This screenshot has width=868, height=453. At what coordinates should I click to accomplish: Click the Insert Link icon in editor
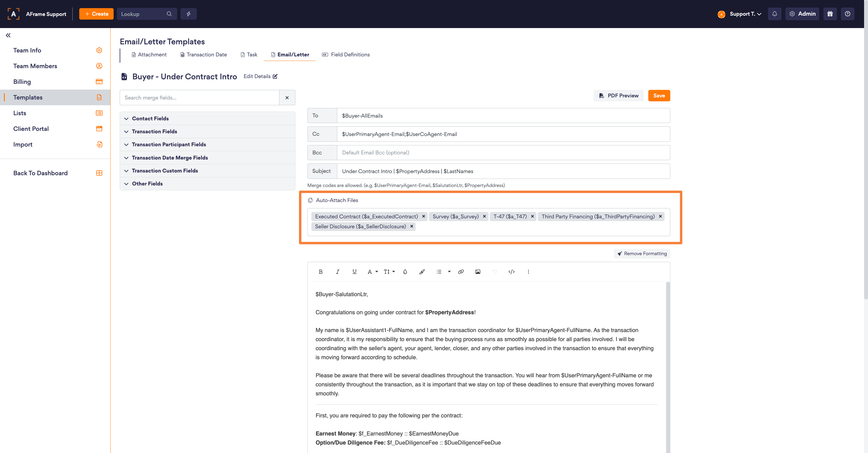461,271
